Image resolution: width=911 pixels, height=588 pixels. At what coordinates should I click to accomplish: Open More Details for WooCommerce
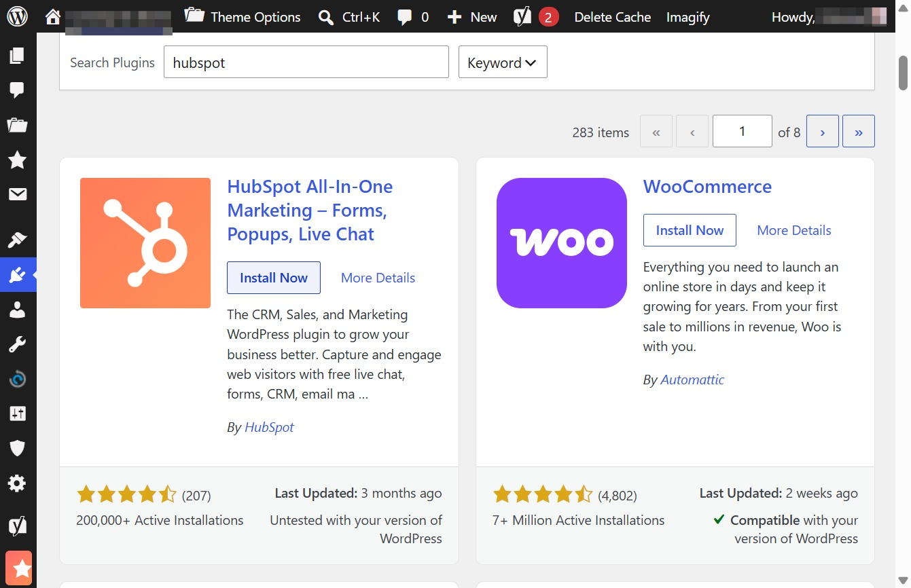point(794,230)
